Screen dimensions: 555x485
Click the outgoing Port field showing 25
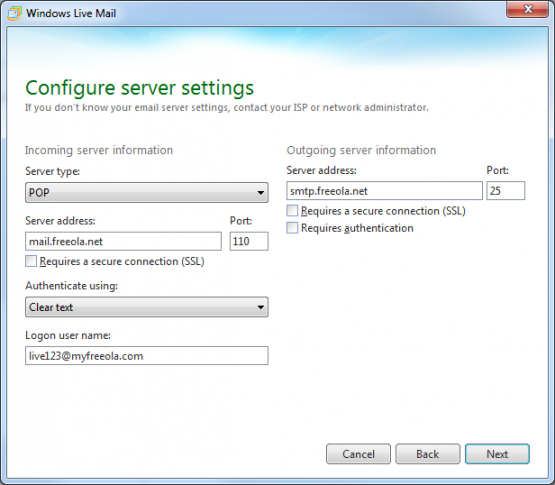(x=505, y=191)
